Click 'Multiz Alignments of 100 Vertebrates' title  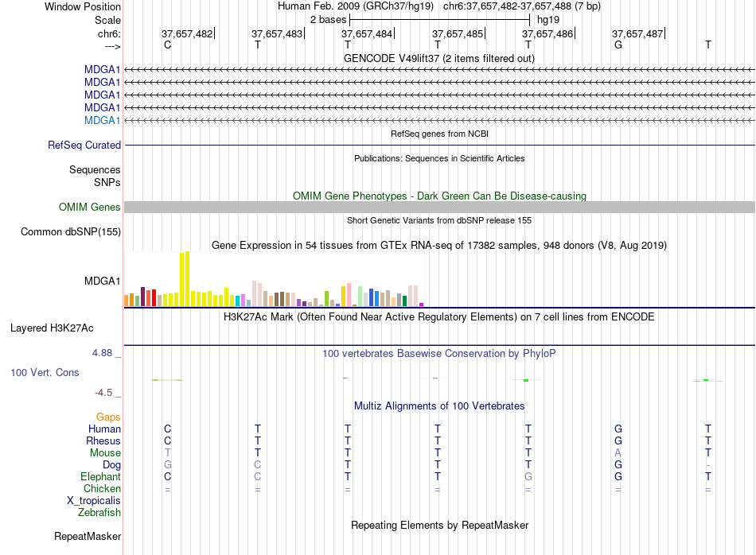pos(439,406)
